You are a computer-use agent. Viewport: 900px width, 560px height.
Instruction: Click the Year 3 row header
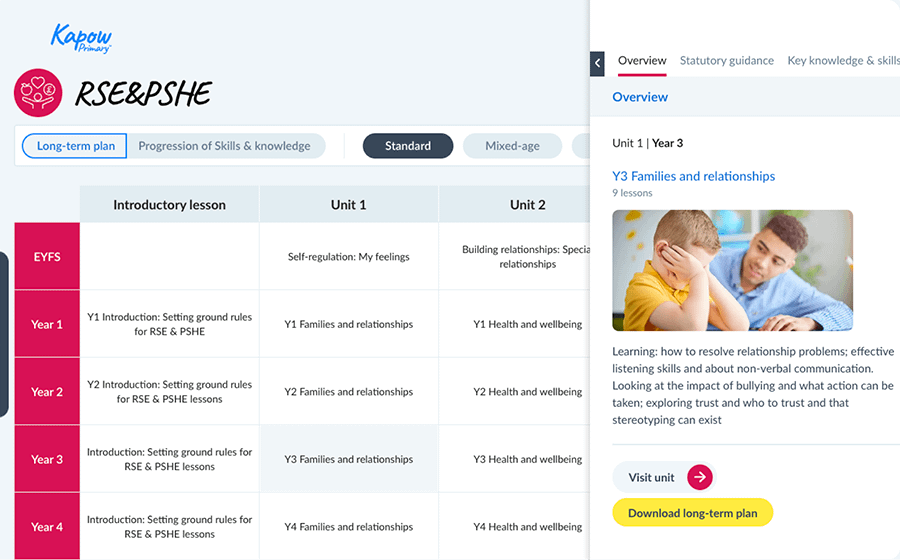[x=47, y=460]
